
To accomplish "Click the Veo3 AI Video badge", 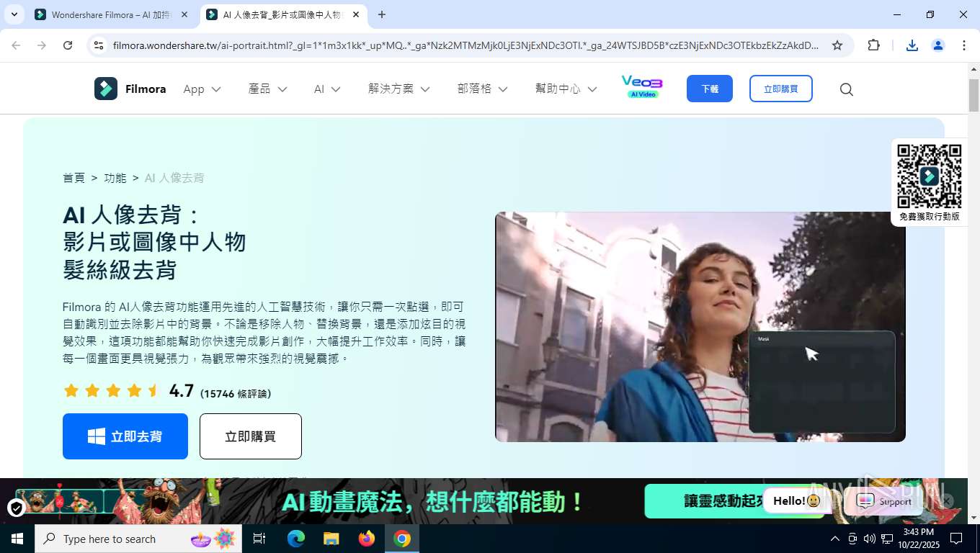I will (642, 87).
